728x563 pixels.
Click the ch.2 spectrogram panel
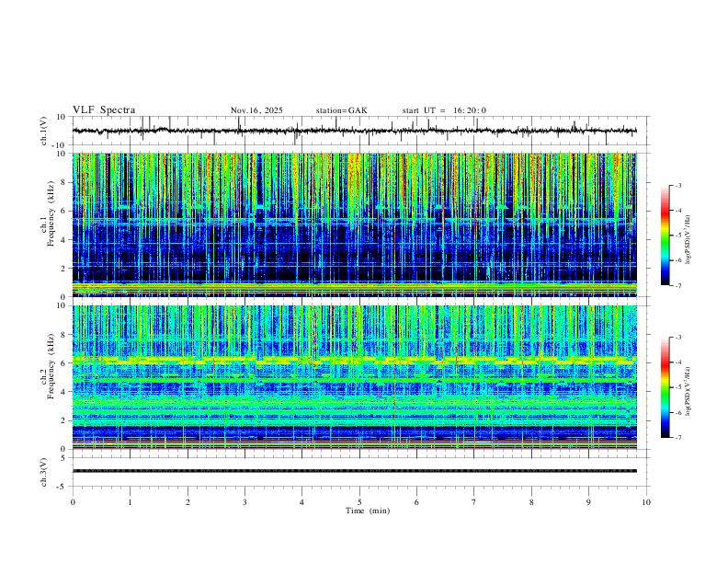pyautogui.click(x=355, y=377)
